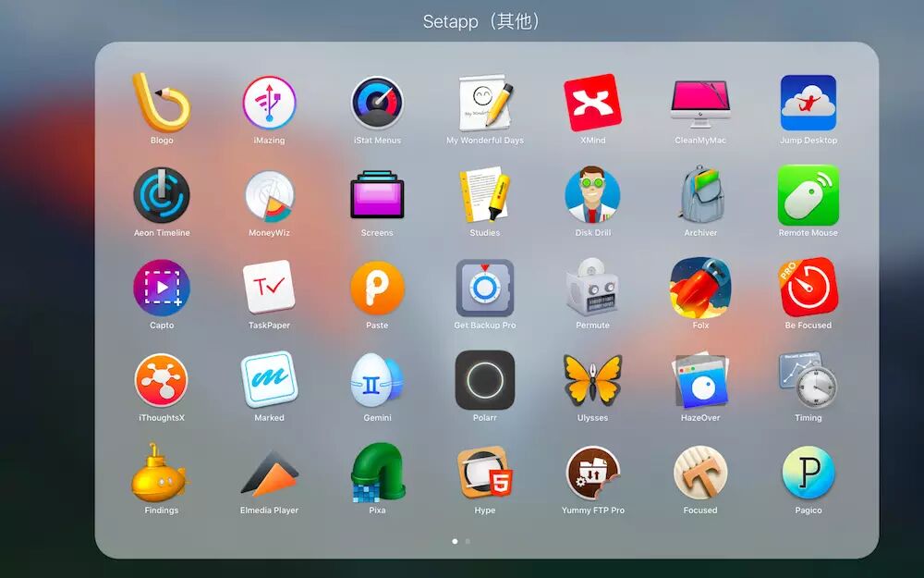Open iStat Menus
The image size is (924, 578).
click(x=377, y=103)
